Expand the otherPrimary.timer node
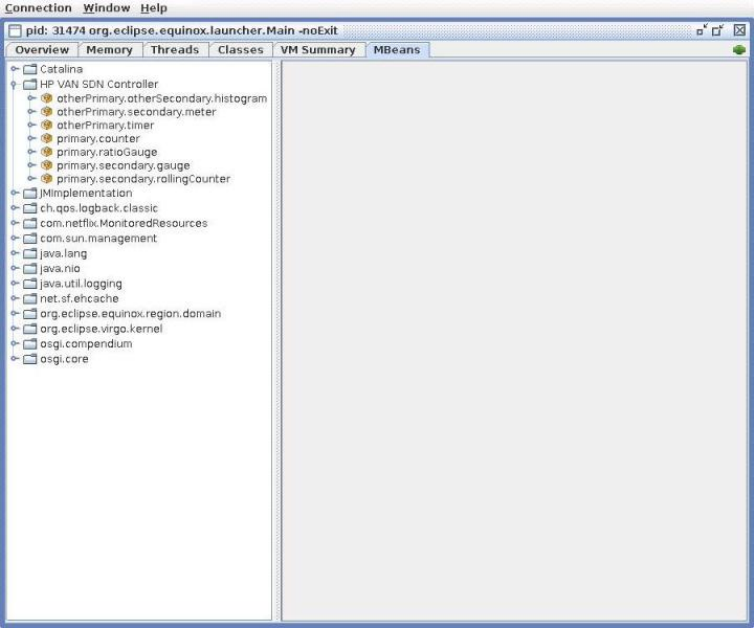The height and width of the screenshot is (628, 754). 32,125
